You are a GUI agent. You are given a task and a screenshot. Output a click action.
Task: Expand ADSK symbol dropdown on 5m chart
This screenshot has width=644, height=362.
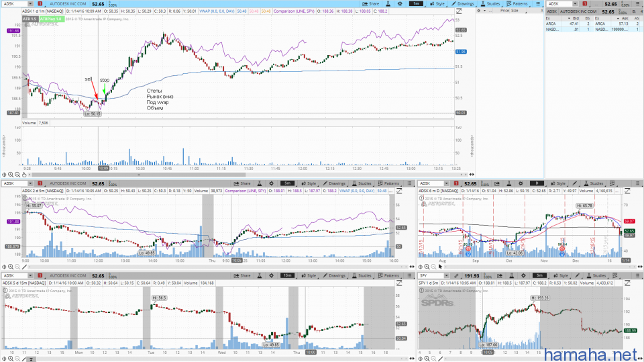click(x=30, y=183)
